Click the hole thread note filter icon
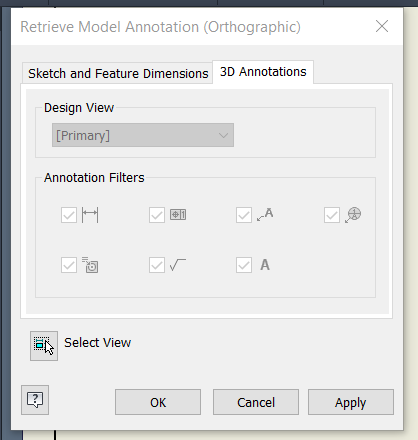The width and height of the screenshot is (418, 440). pyautogui.click(x=90, y=265)
